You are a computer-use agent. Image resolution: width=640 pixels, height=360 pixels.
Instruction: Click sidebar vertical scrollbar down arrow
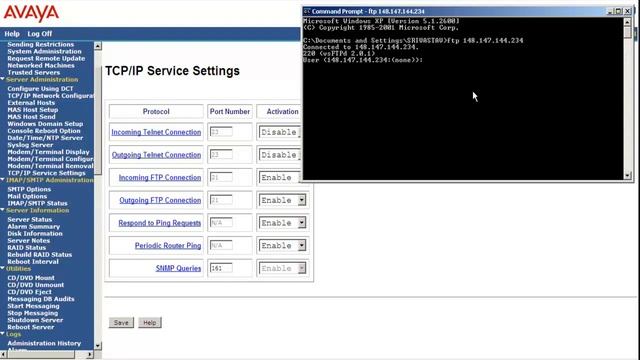pos(98,345)
